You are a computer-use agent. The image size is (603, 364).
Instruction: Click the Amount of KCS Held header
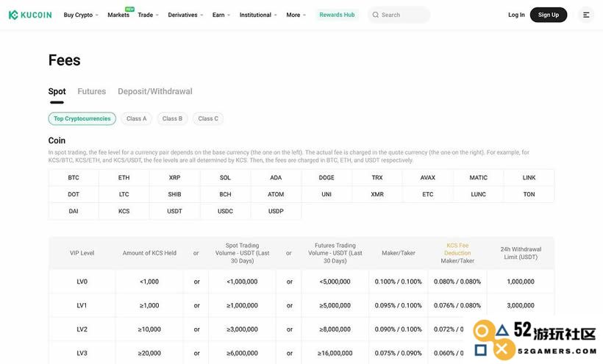149,253
